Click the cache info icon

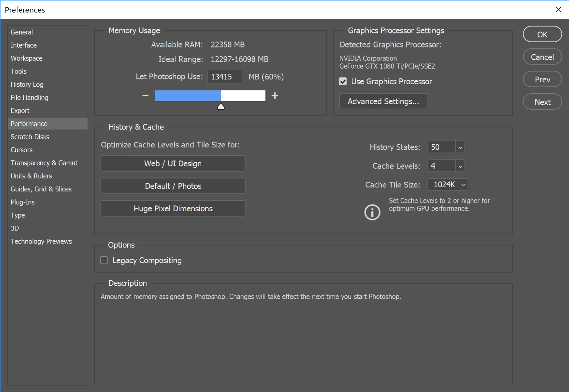point(372,212)
